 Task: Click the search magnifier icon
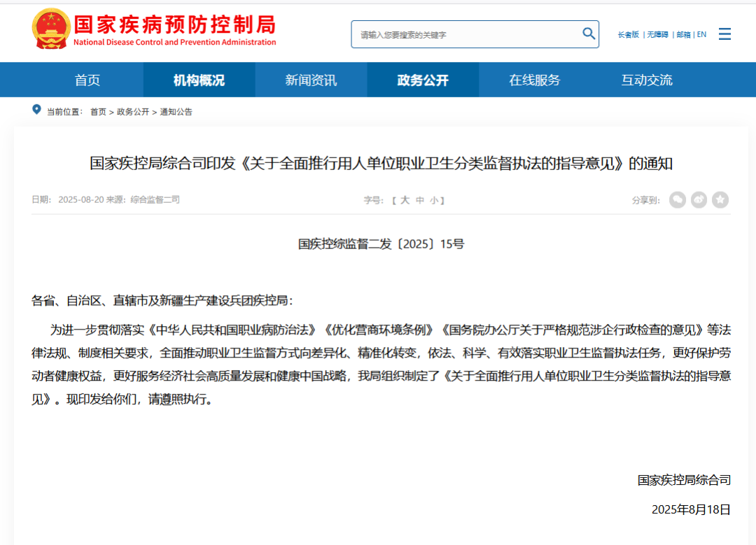pos(588,34)
